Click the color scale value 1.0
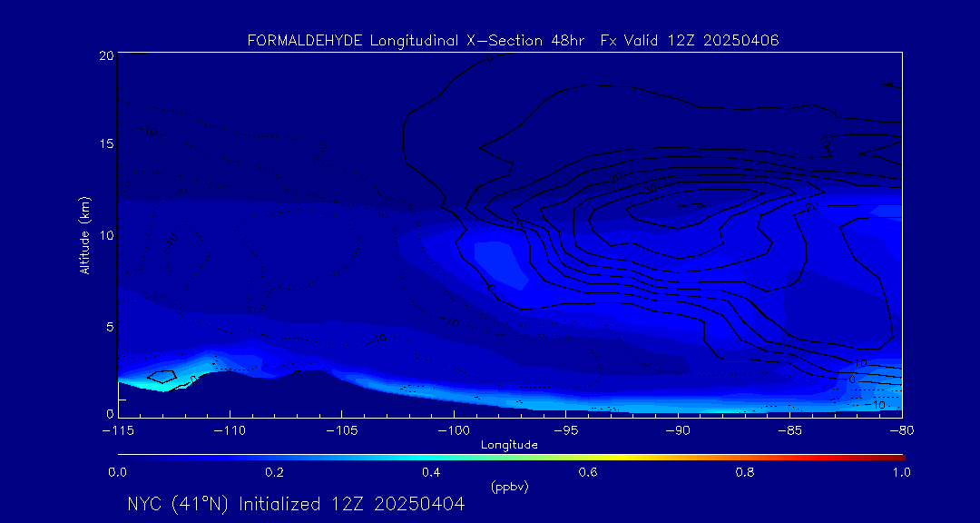The width and height of the screenshot is (980, 523). (901, 472)
